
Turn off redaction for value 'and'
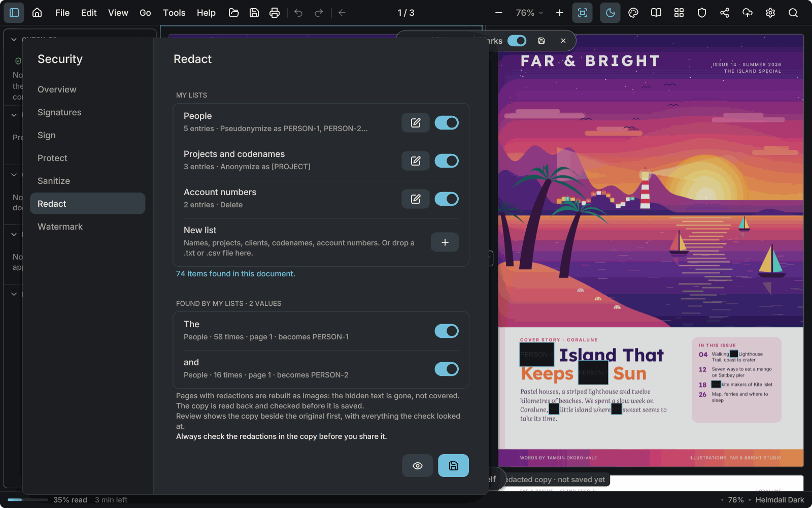[447, 369]
